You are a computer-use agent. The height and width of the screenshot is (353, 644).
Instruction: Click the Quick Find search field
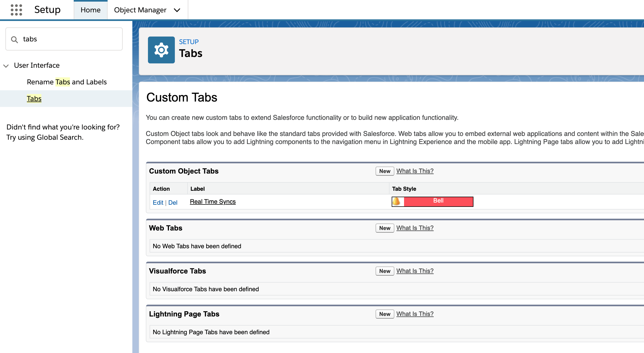click(64, 39)
